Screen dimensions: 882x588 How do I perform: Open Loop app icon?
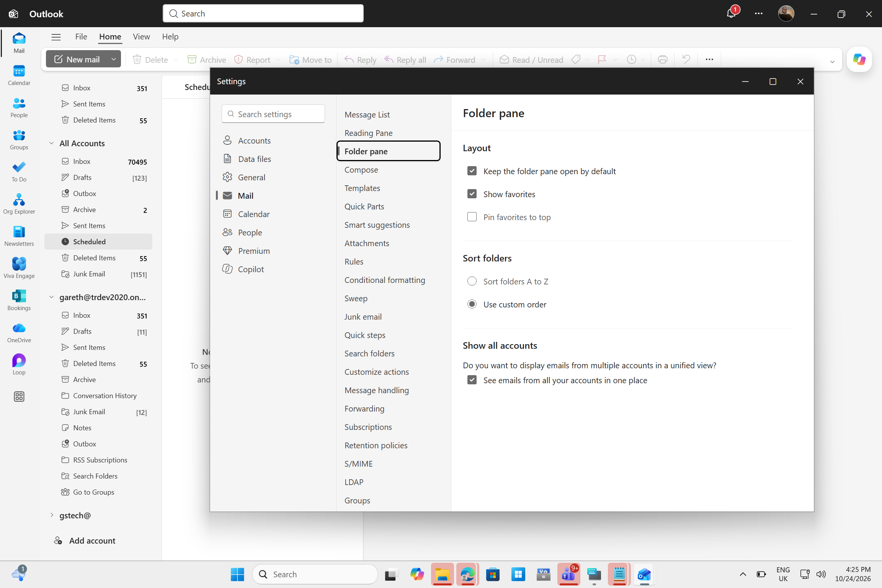[19, 365]
